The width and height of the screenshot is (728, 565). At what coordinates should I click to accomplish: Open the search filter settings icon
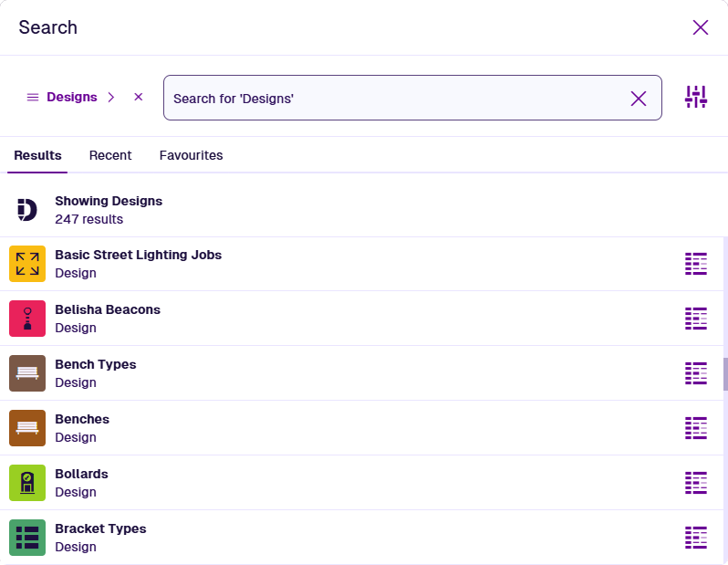click(696, 98)
